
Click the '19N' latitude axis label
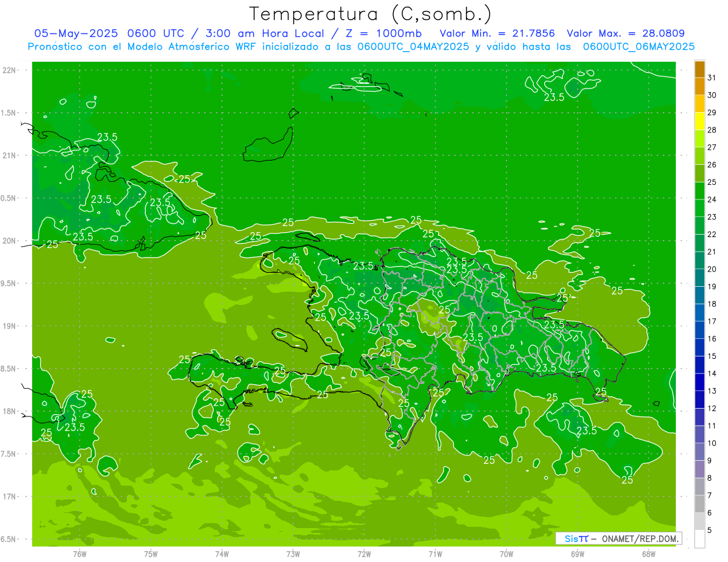[10, 326]
